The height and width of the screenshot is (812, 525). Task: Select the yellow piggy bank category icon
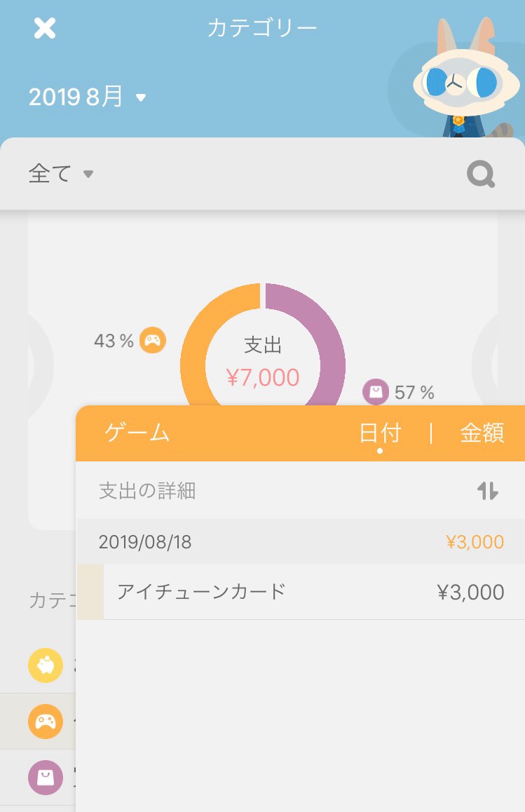click(46, 665)
